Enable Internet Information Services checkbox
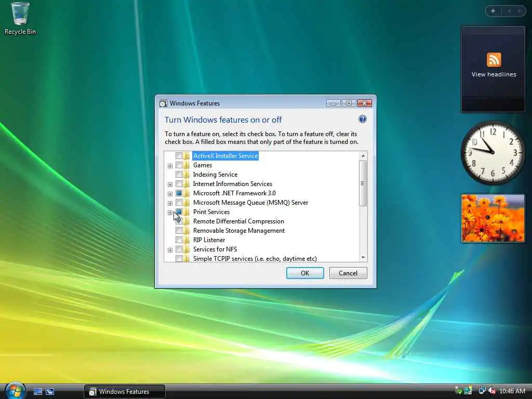Image resolution: width=532 pixels, height=399 pixels. coord(179,184)
